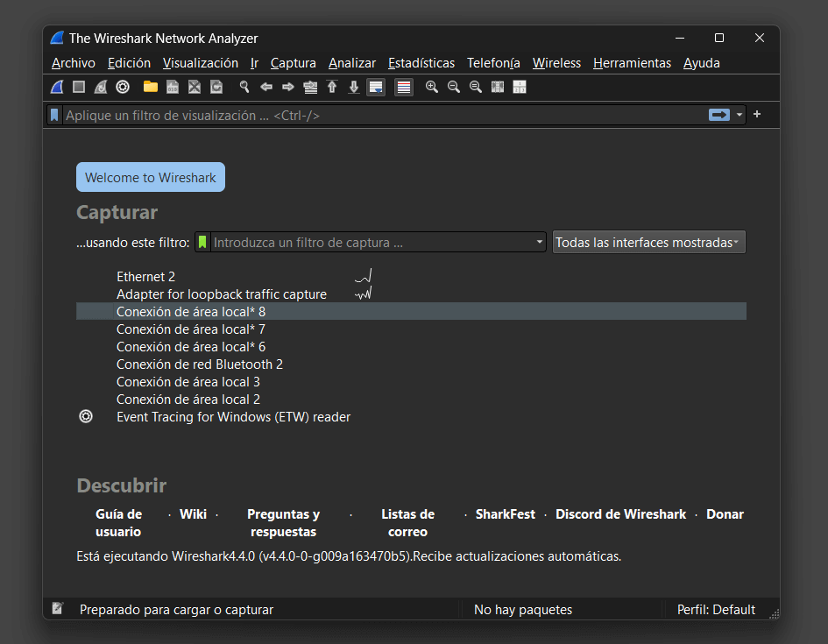Open capture options gear icon in toolbar
Screen dimensions: 828x644
pyautogui.click(x=123, y=87)
